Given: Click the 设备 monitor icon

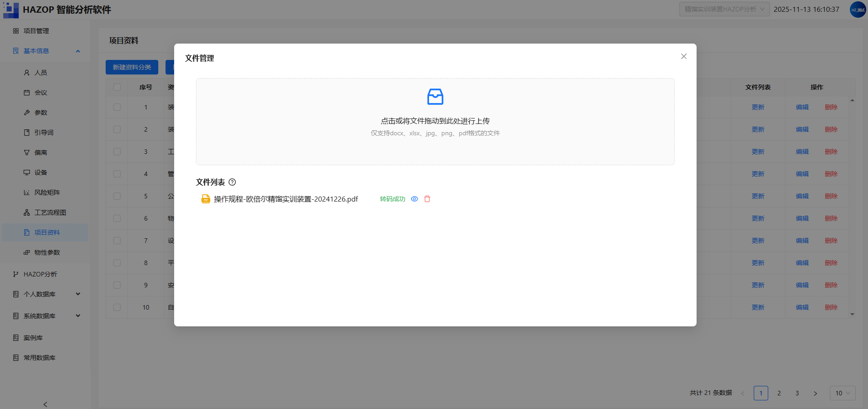Looking at the screenshot, I should 27,172.
